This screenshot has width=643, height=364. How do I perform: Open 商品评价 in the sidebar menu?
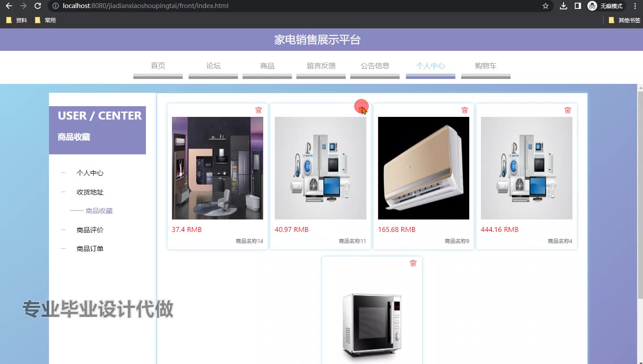[x=90, y=230]
